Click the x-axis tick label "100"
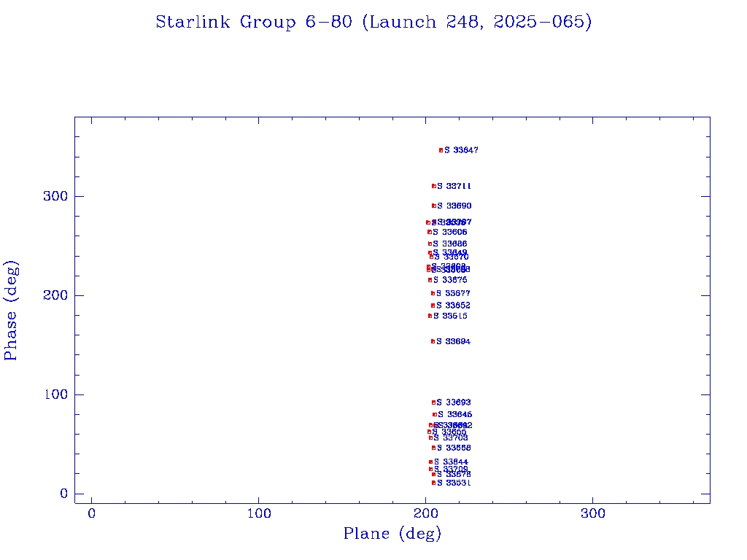747x560 pixels. tap(259, 513)
